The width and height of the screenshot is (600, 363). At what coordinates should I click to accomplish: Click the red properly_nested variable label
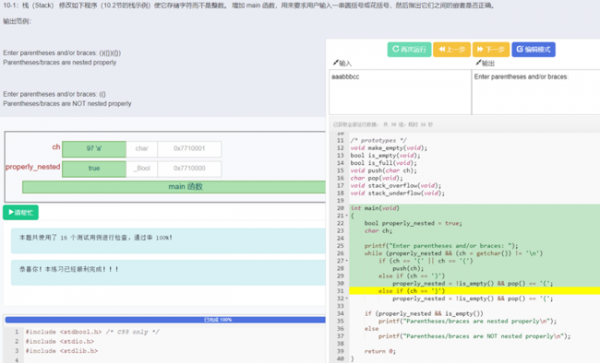tap(33, 167)
